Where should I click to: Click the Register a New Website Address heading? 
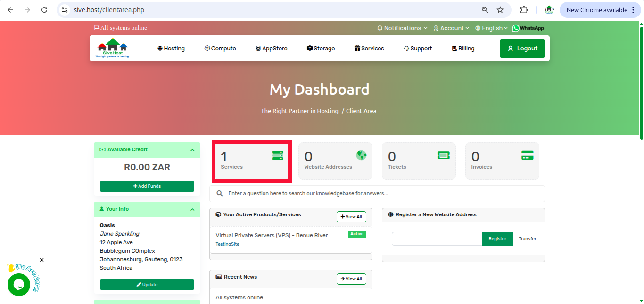click(436, 214)
